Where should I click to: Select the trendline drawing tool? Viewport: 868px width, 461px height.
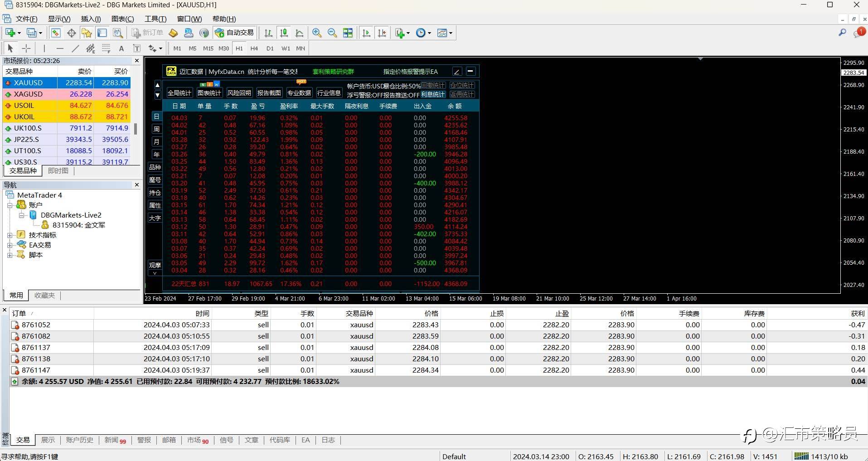(75, 49)
